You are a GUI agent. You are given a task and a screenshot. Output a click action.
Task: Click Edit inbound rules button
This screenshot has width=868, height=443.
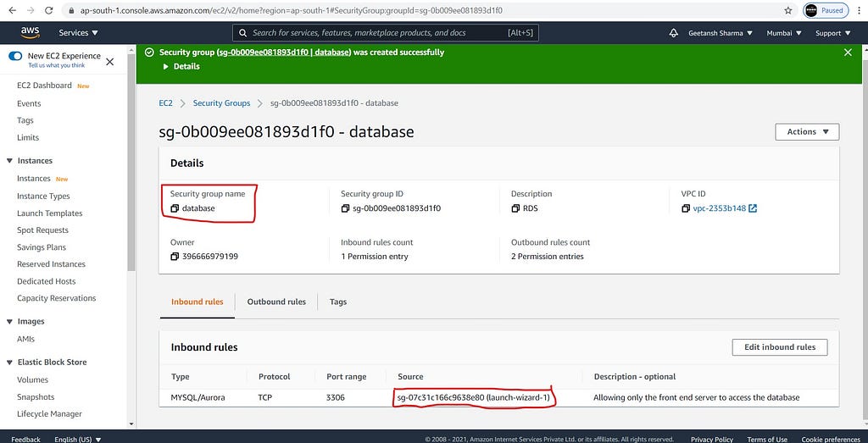click(x=780, y=347)
